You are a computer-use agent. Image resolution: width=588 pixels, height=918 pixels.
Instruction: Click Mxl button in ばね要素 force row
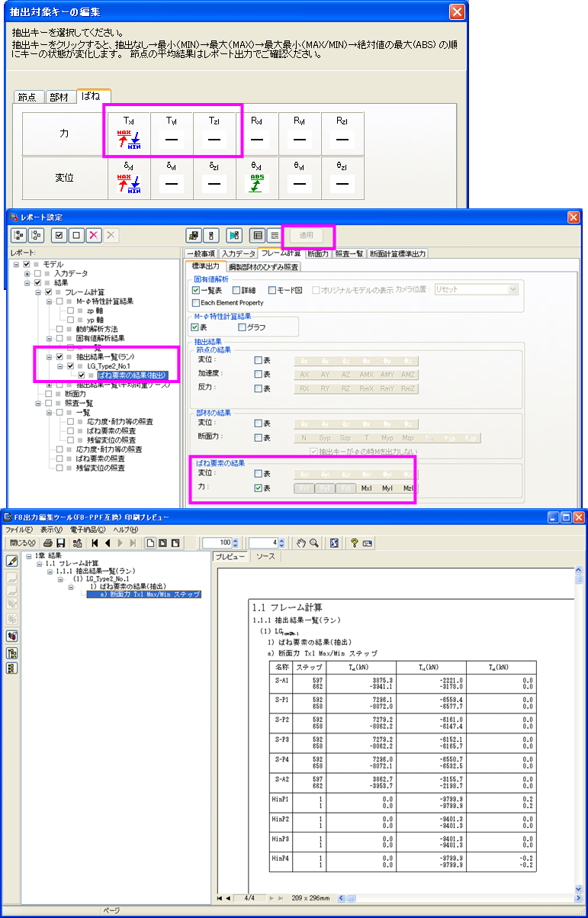click(x=368, y=488)
